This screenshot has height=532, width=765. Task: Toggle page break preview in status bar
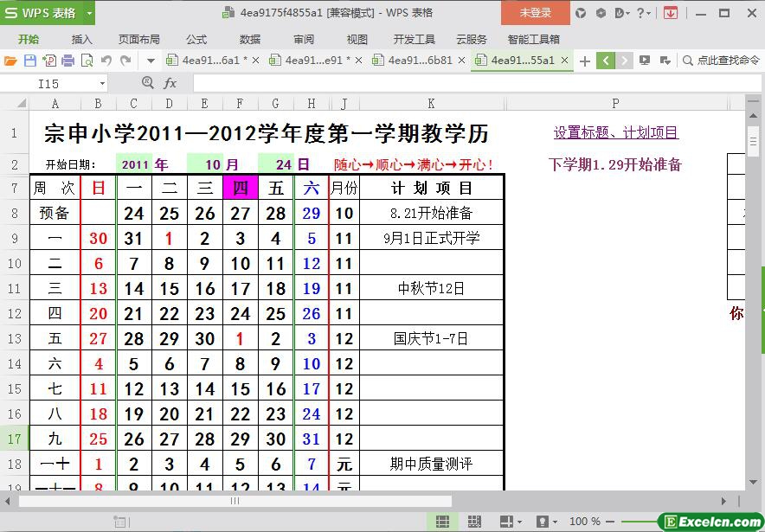tap(474, 522)
